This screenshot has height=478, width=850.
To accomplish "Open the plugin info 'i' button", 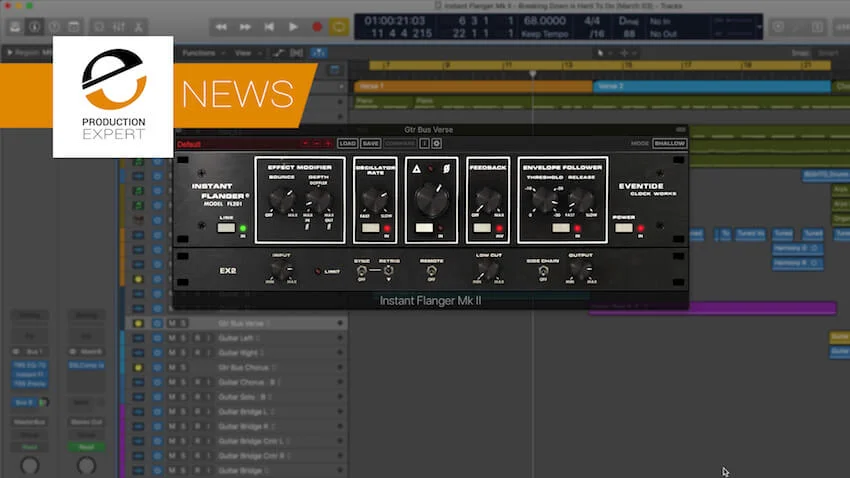I will coord(424,144).
